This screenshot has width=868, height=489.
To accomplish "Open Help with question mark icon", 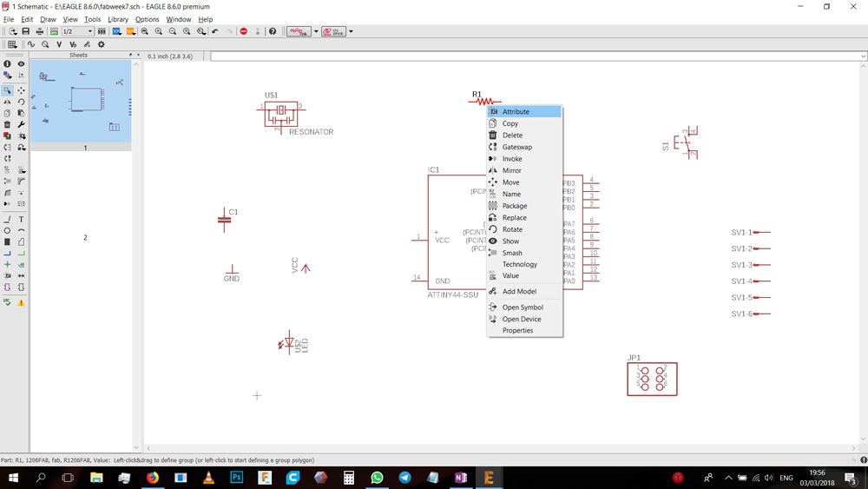I will (273, 31).
